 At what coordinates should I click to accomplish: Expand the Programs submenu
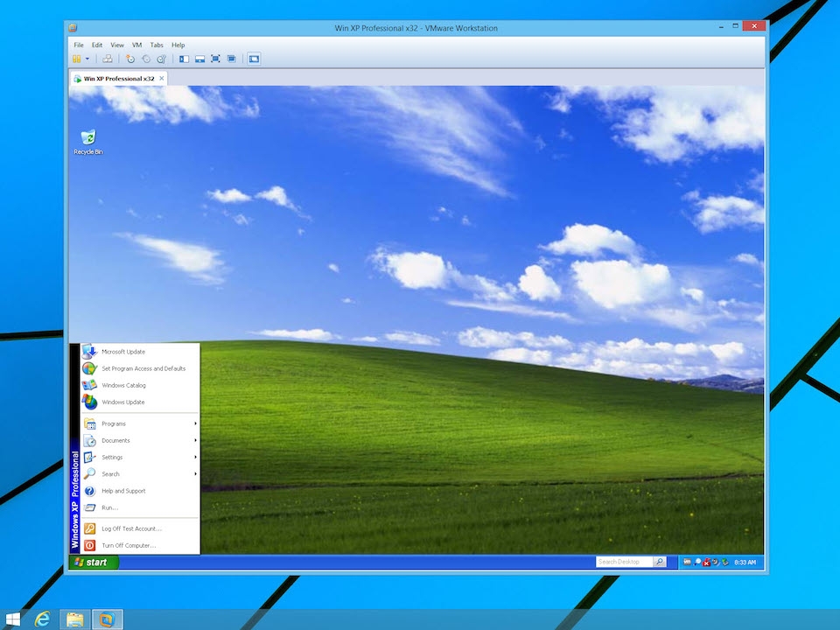coord(114,423)
